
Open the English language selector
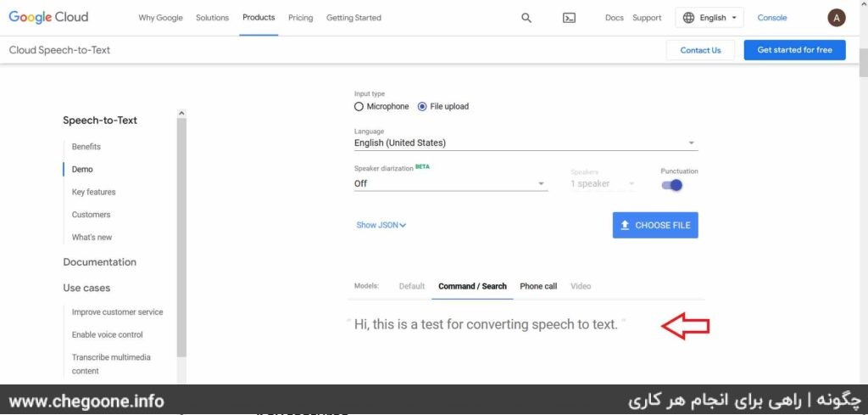pos(709,18)
